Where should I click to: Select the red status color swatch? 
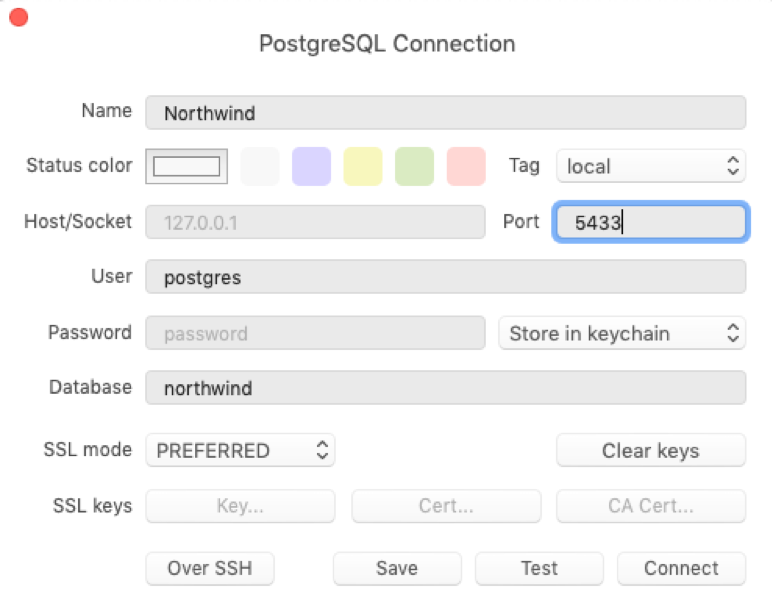(x=466, y=166)
